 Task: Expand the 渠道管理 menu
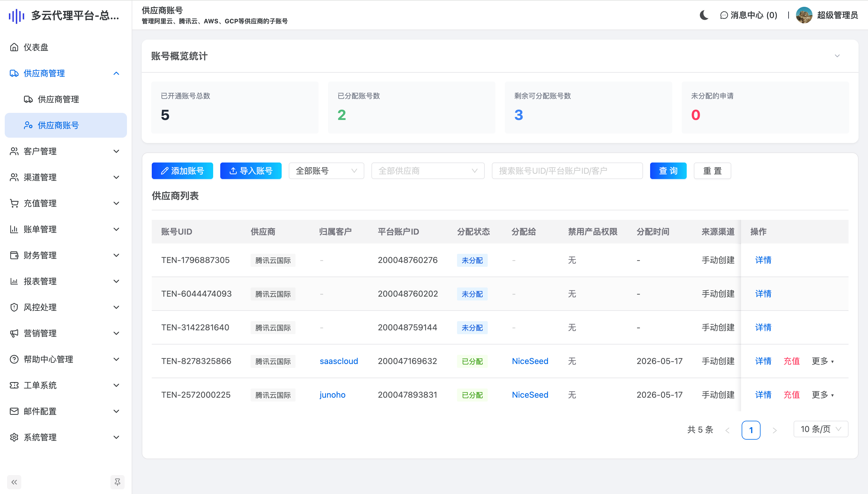116,177
